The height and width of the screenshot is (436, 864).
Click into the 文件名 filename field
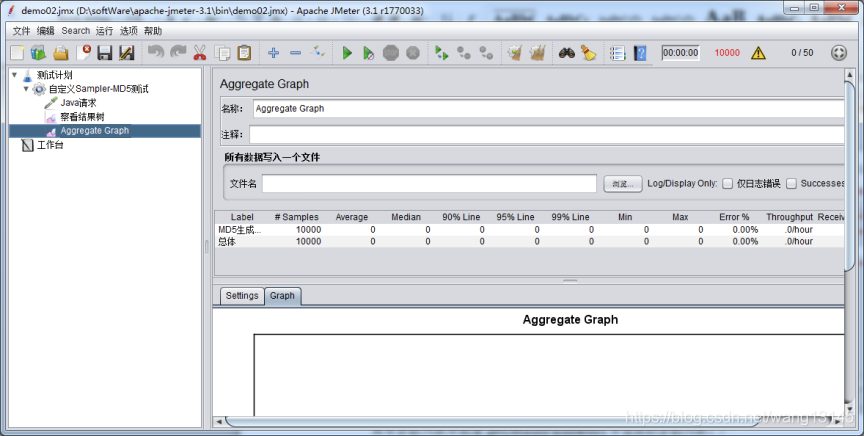tap(429, 184)
